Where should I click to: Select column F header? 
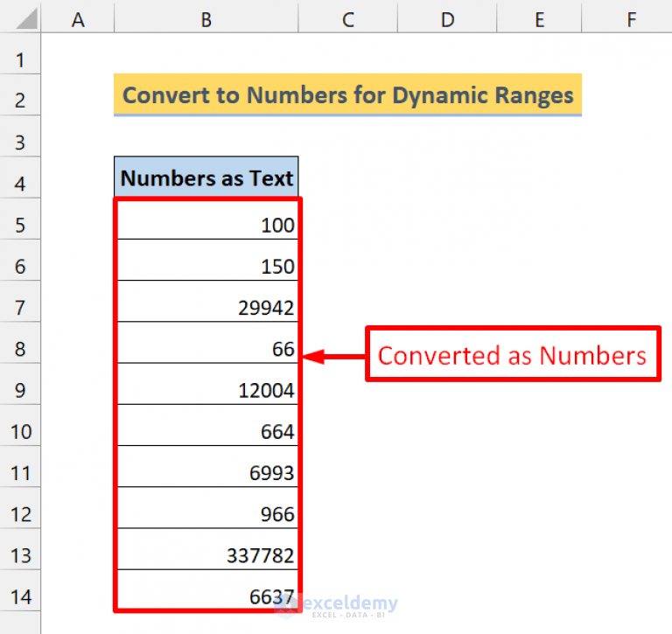tap(627, 19)
